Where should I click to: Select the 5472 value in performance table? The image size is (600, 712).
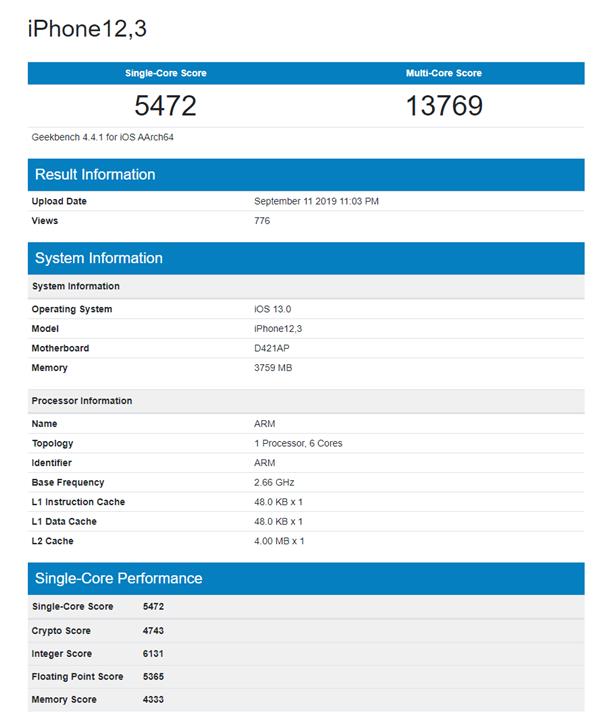154,607
